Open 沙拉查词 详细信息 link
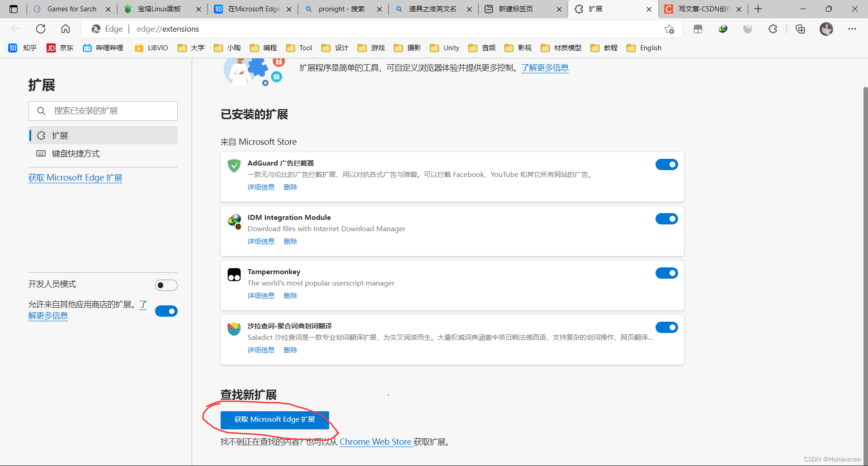This screenshot has height=466, width=868. pyautogui.click(x=261, y=350)
